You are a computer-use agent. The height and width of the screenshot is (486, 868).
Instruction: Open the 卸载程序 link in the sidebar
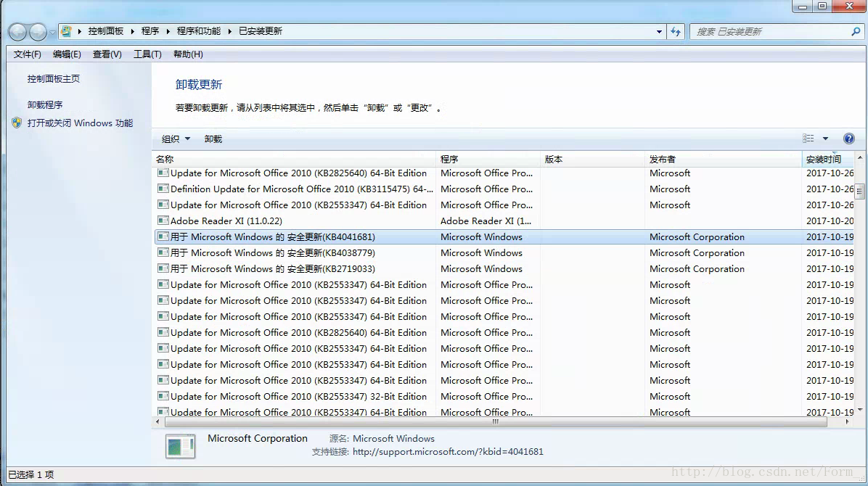[45, 104]
